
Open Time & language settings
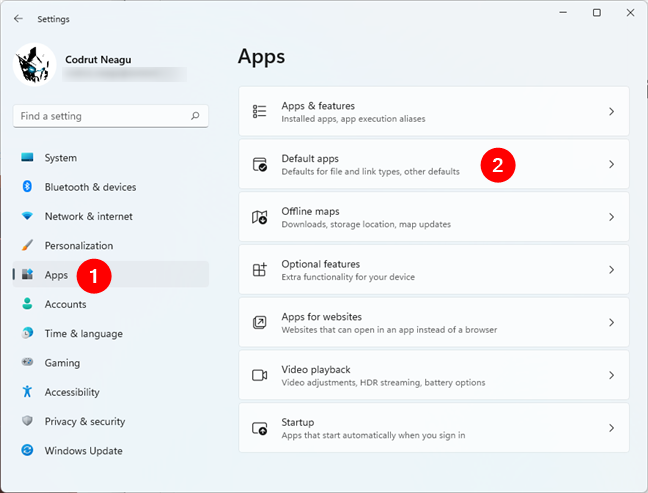click(111, 334)
